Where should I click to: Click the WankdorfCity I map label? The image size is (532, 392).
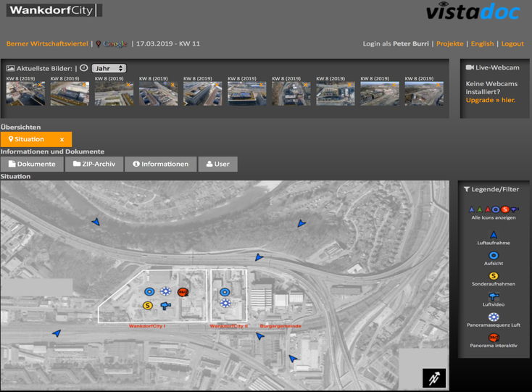click(147, 326)
